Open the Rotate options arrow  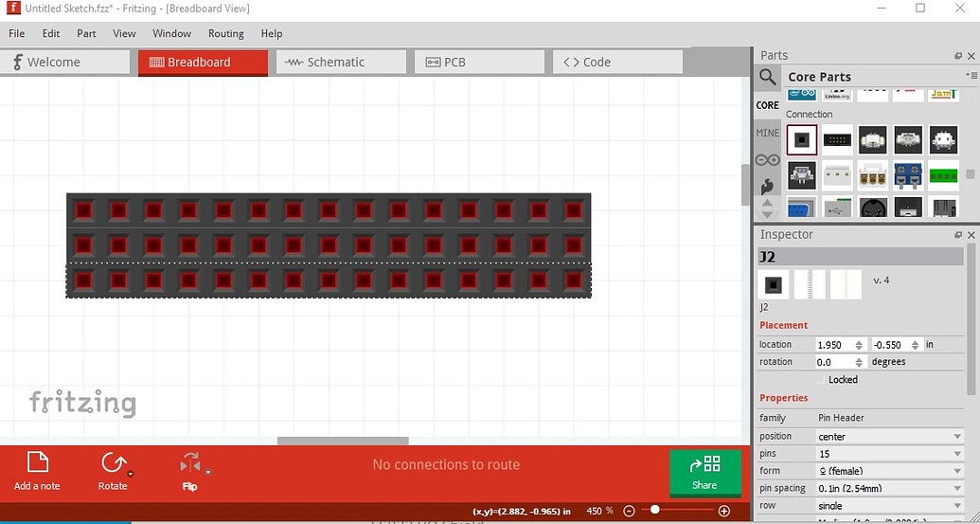coord(131,474)
